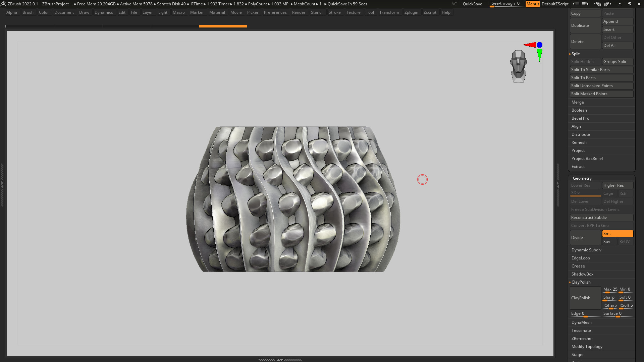Adjust the RSoft slider
The width and height of the screenshot is (644, 362).
[626, 306]
